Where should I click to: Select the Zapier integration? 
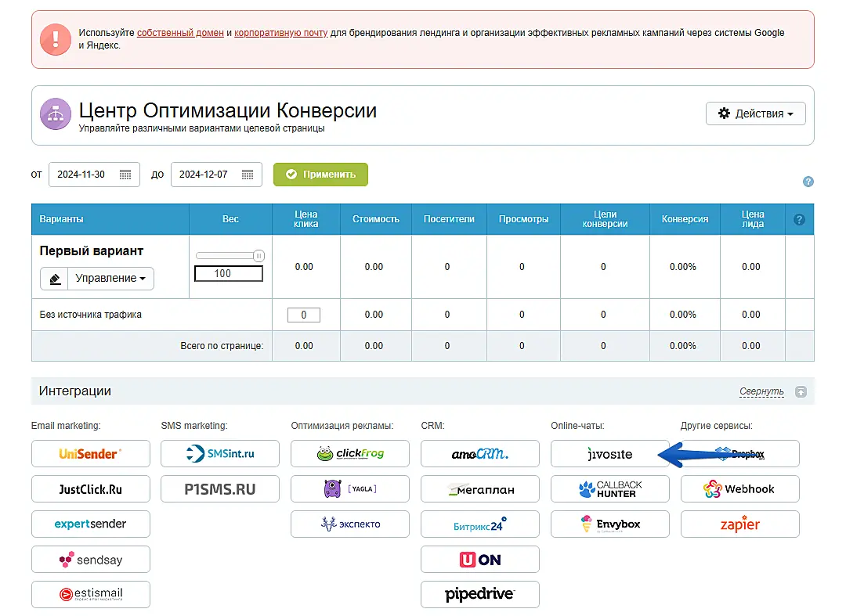tap(739, 524)
